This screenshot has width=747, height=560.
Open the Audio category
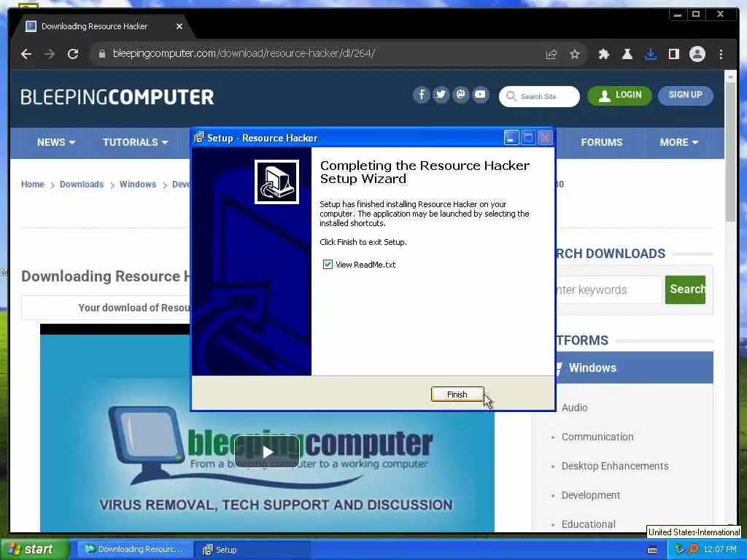[574, 408]
